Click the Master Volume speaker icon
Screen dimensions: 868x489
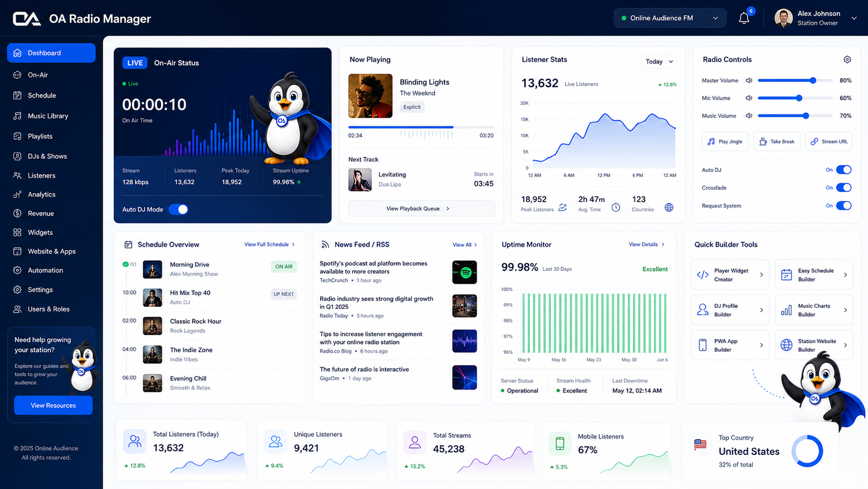749,81
